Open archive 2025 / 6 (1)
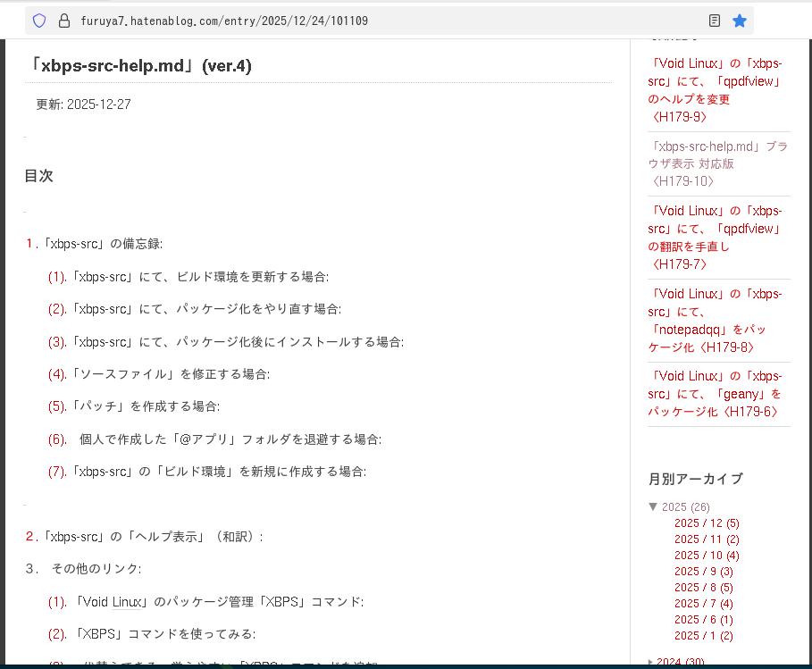Image resolution: width=812 pixels, height=669 pixels. tap(704, 619)
